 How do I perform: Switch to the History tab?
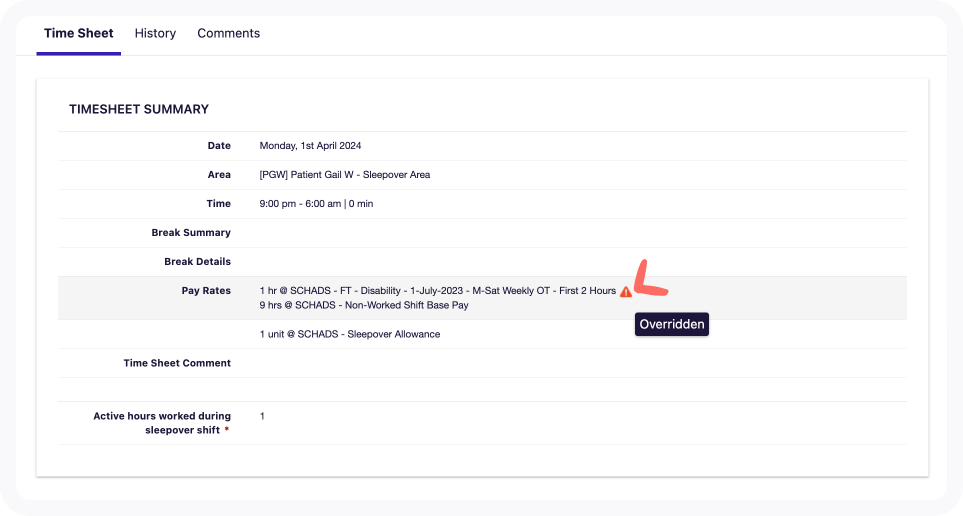pos(155,33)
